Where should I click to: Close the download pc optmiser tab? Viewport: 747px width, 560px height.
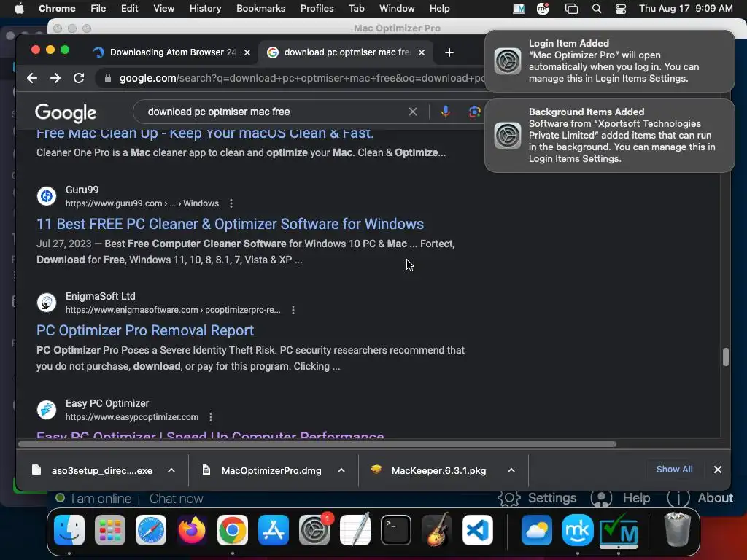pos(421,52)
